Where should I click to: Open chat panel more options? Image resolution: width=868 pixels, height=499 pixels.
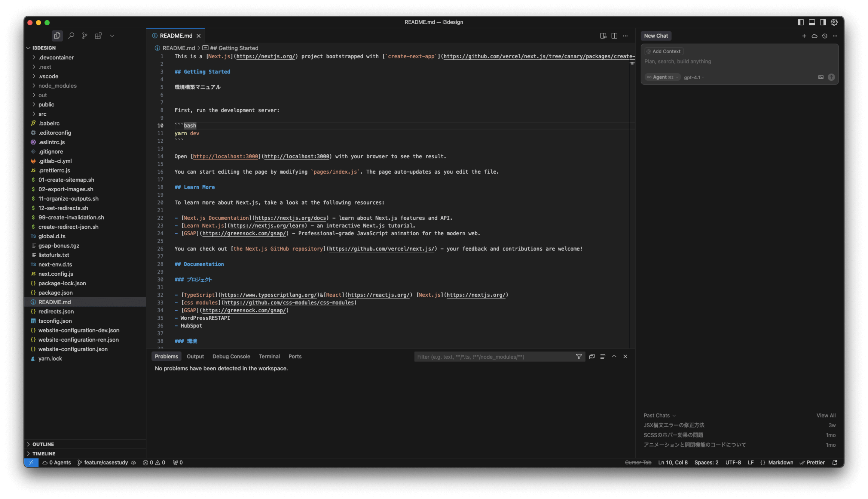835,36
